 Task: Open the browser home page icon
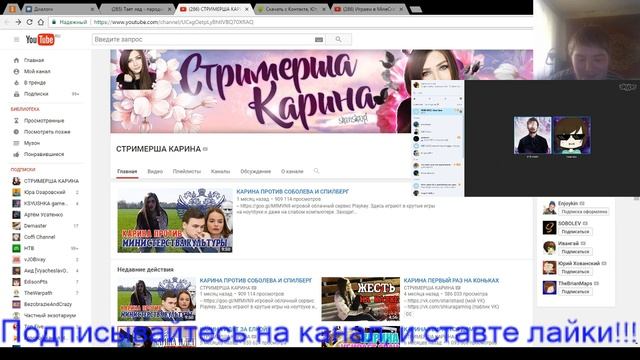click(40, 22)
